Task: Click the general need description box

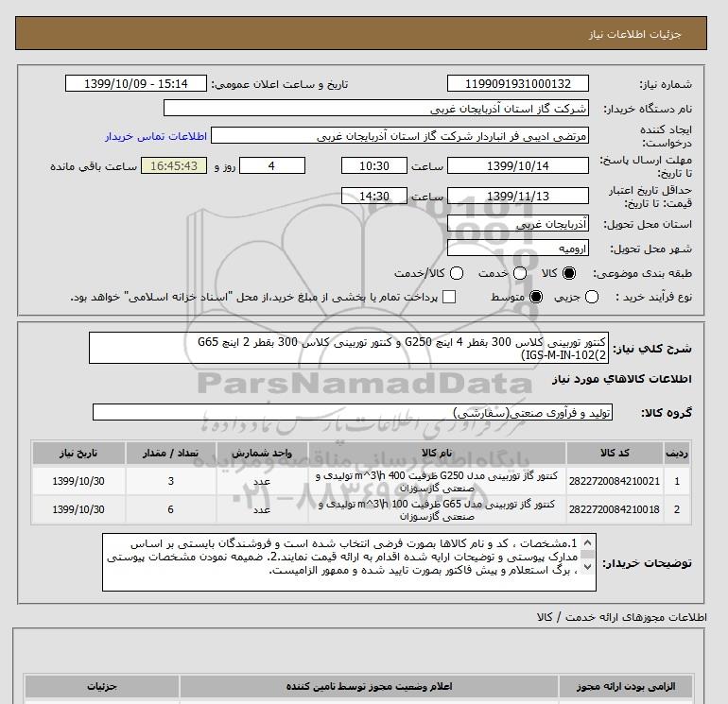Action: 349,348
